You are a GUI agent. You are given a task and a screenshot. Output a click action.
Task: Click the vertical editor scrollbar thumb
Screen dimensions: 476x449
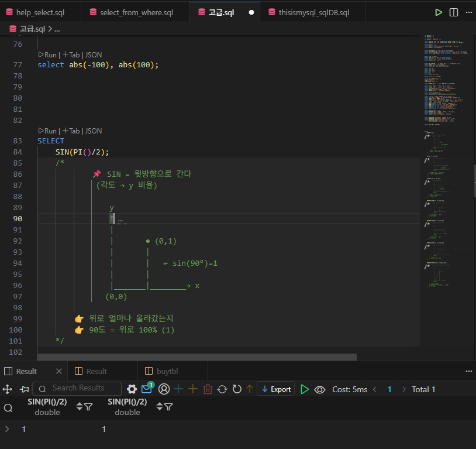click(474, 181)
